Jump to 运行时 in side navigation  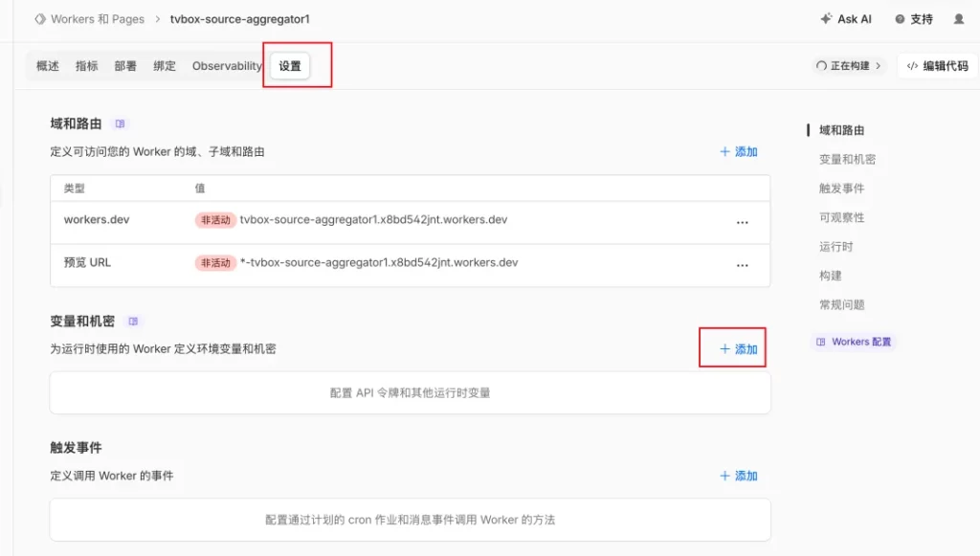tap(835, 247)
